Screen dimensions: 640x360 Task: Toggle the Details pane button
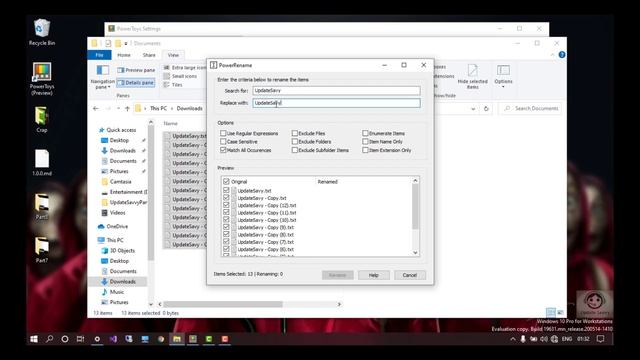pos(136,82)
